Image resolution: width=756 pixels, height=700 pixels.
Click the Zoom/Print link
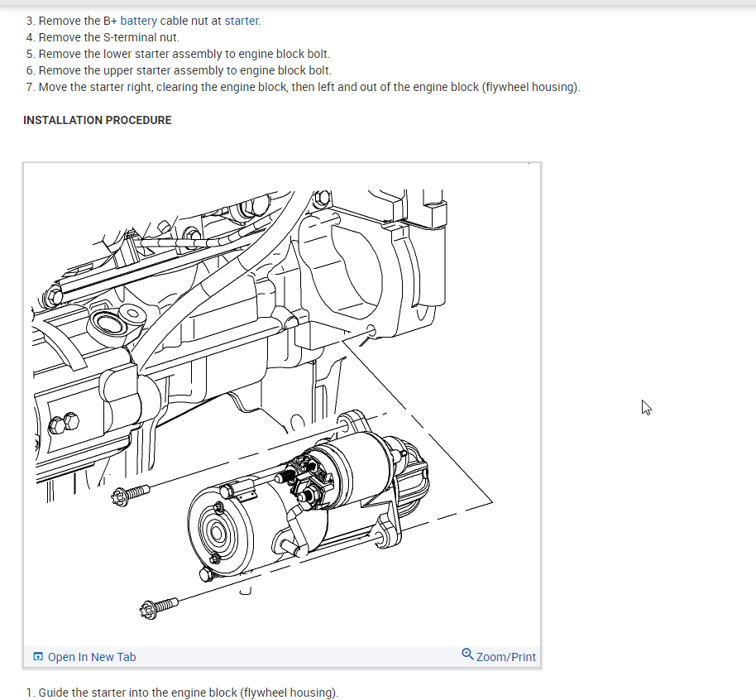505,657
